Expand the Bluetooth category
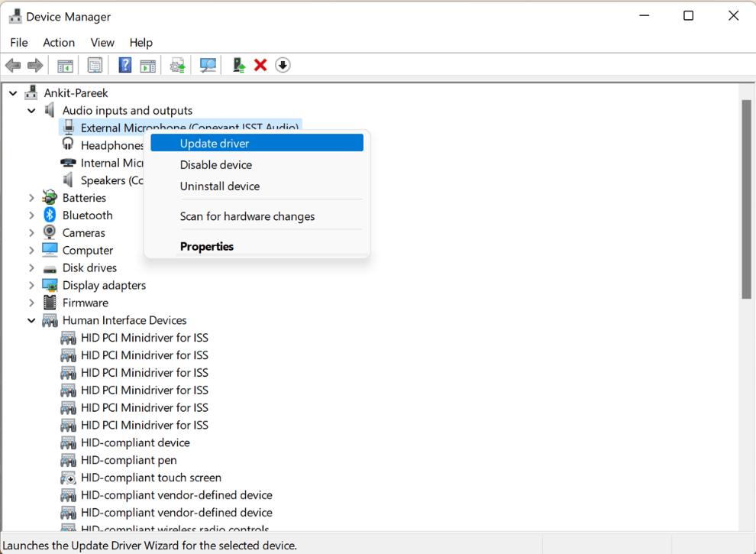This screenshot has height=554, width=756. [x=31, y=215]
